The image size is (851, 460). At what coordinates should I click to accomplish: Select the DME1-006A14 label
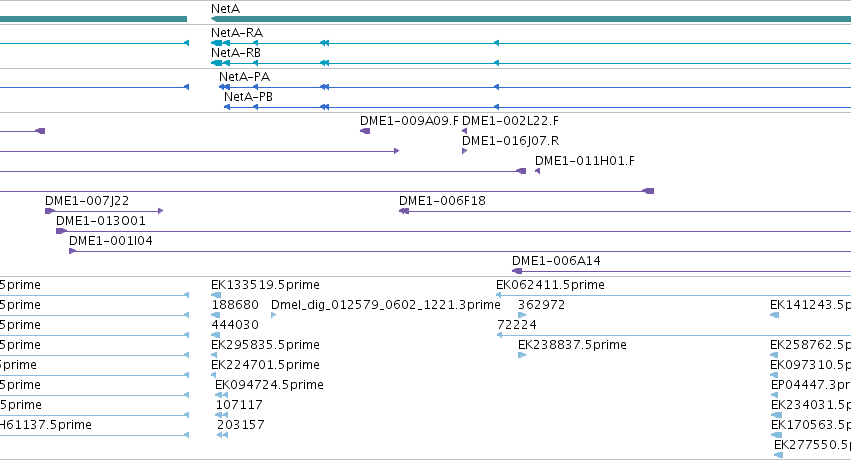pos(556,260)
